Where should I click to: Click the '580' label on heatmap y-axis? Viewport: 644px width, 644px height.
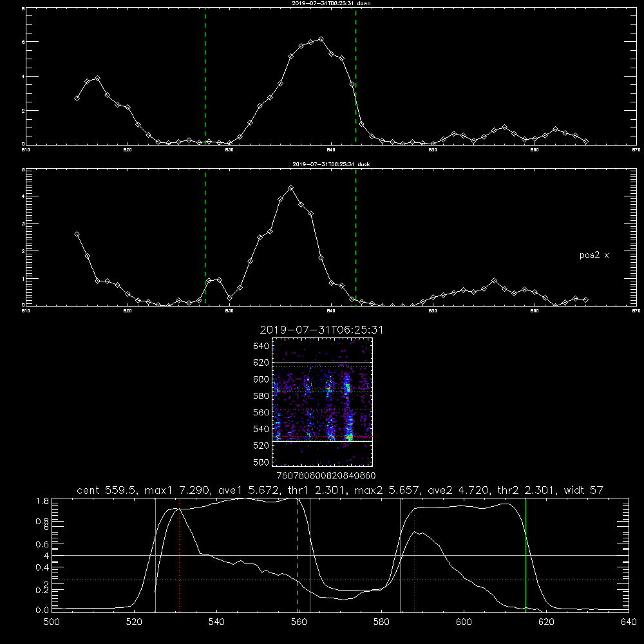(x=261, y=396)
